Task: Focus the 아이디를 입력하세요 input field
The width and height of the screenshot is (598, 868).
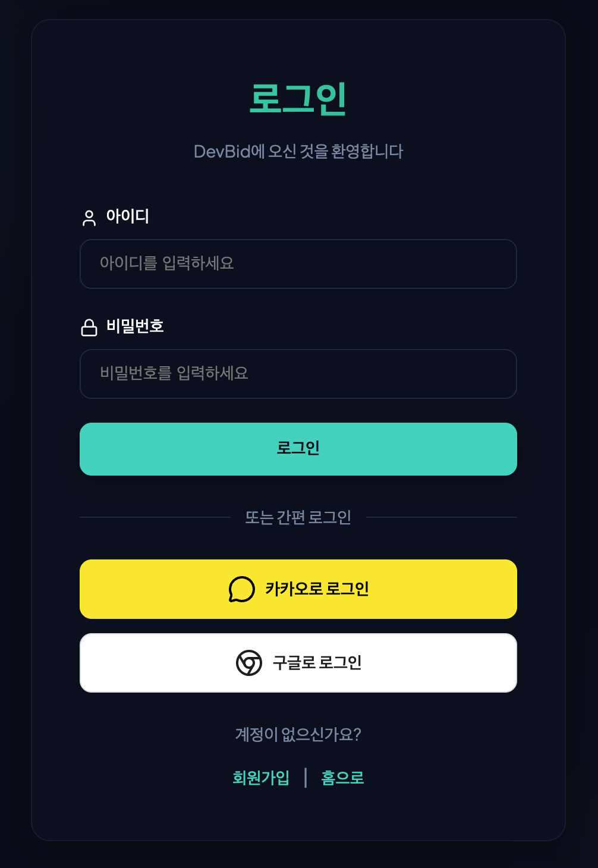Action: (x=298, y=264)
